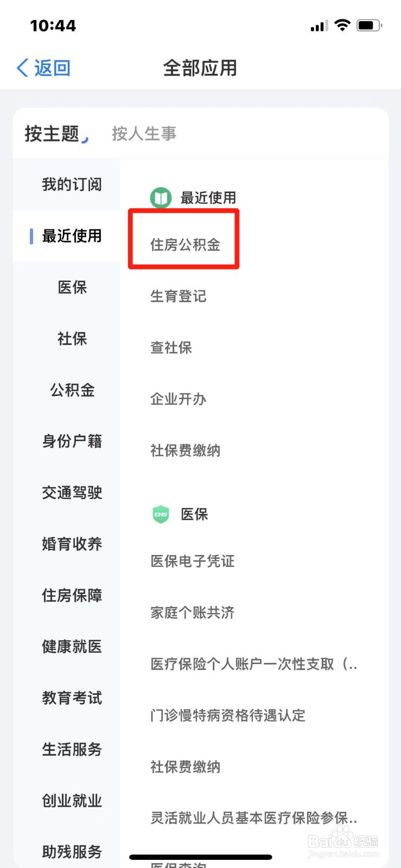Open 门诊慢特病资格待遇认定 entry

228,715
